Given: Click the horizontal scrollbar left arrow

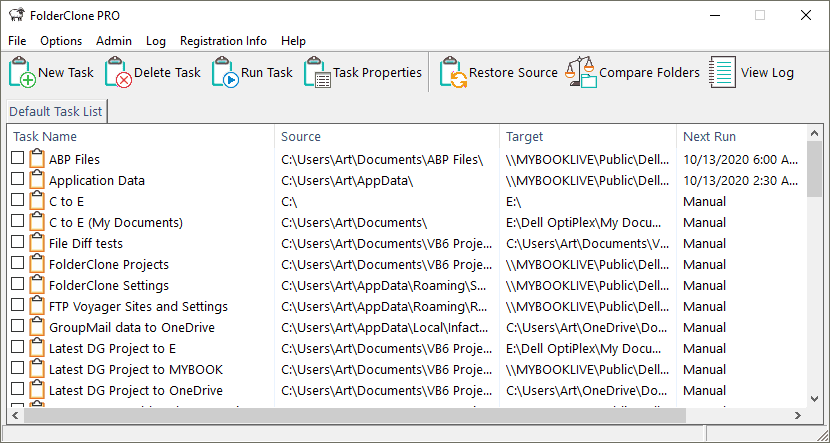Looking at the screenshot, I should tap(16, 415).
